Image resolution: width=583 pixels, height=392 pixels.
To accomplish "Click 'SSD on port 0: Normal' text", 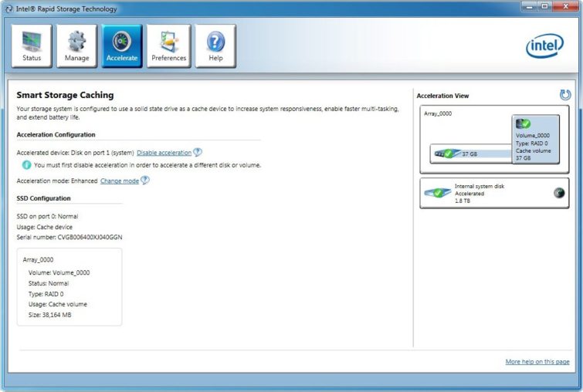I will pyautogui.click(x=47, y=216).
